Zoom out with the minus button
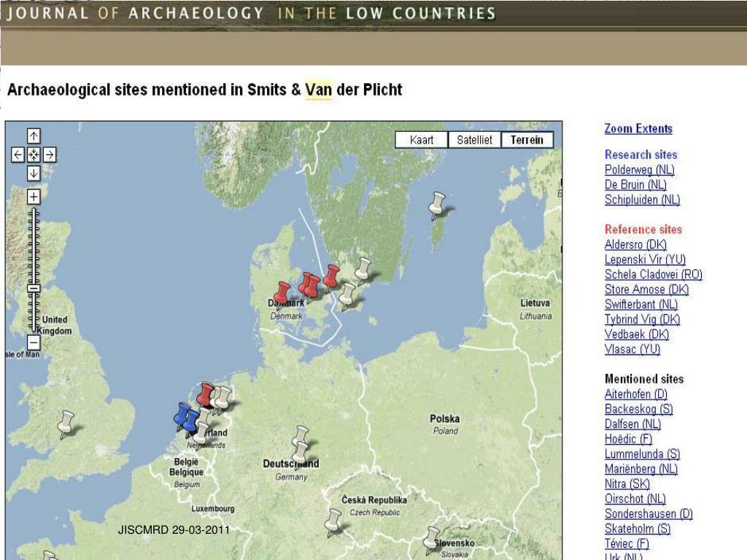Screen dimensions: 747x560 [34, 342]
